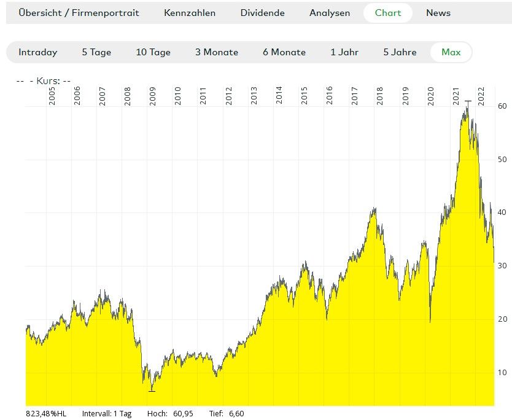Display the 1 Jahr chart
This screenshot has height=420, width=512.
pyautogui.click(x=344, y=52)
